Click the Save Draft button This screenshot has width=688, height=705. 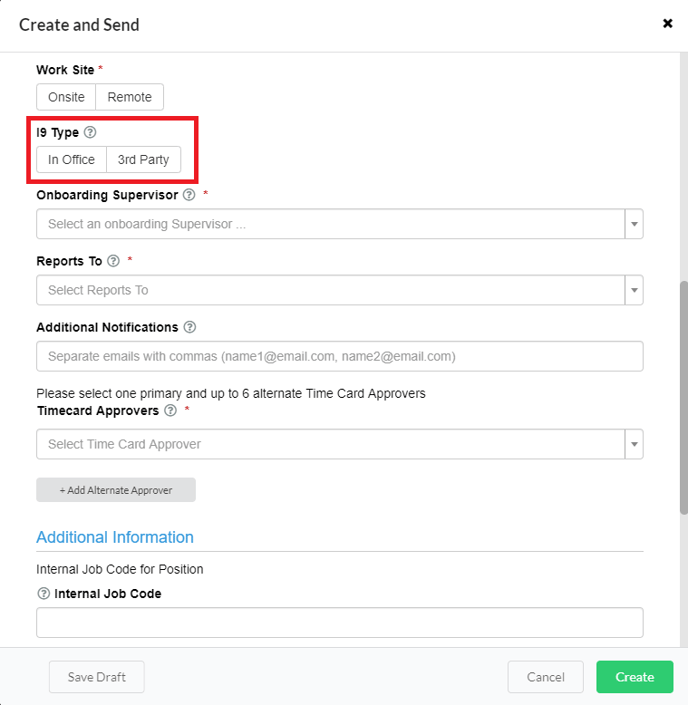click(96, 677)
